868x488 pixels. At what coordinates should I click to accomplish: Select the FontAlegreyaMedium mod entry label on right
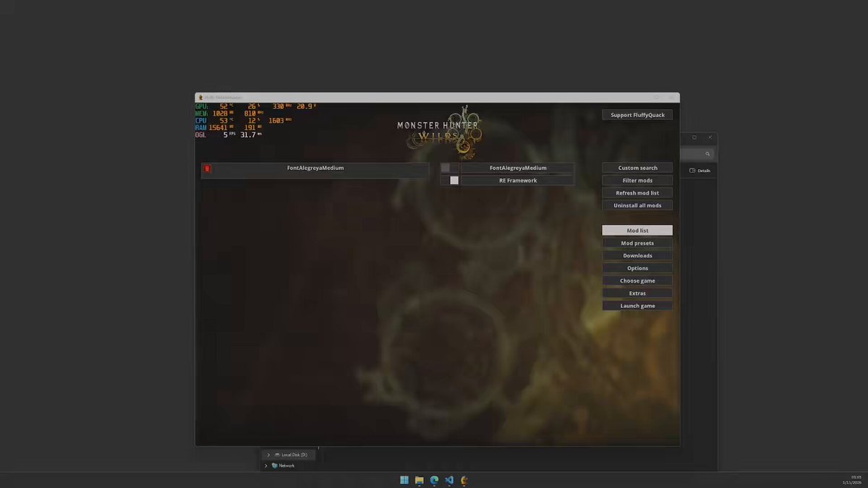click(x=518, y=168)
